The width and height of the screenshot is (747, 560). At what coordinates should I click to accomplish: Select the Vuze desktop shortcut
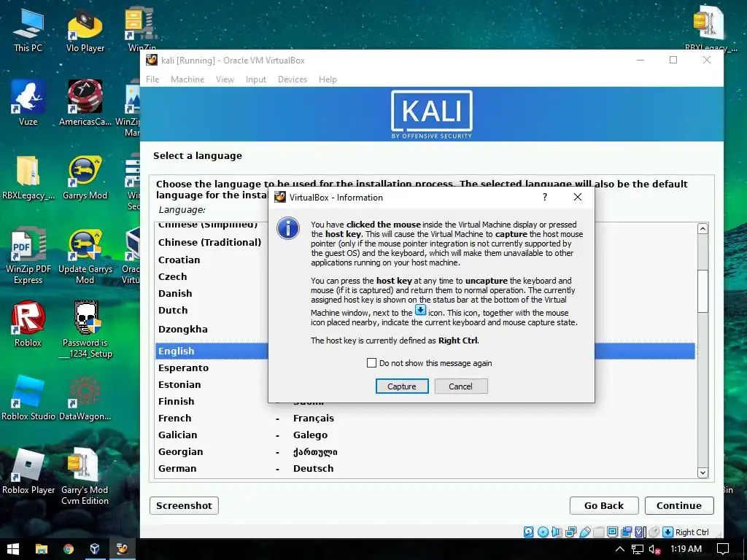point(28,103)
